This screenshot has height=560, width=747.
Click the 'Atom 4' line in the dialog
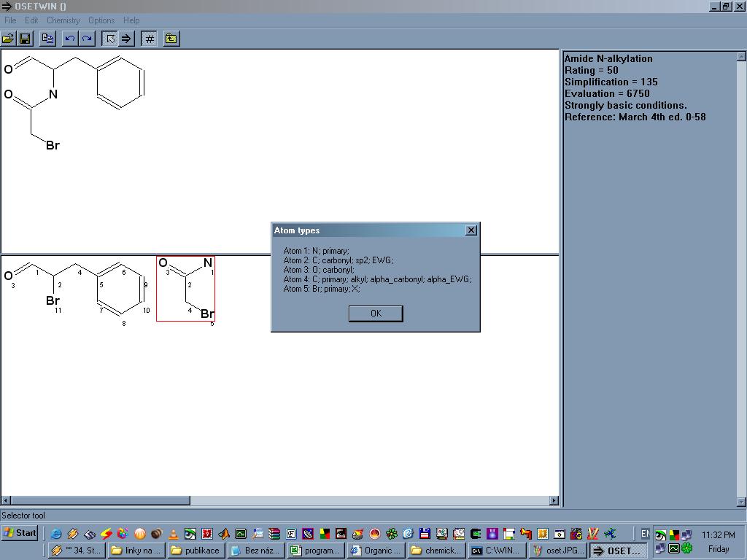click(x=377, y=279)
